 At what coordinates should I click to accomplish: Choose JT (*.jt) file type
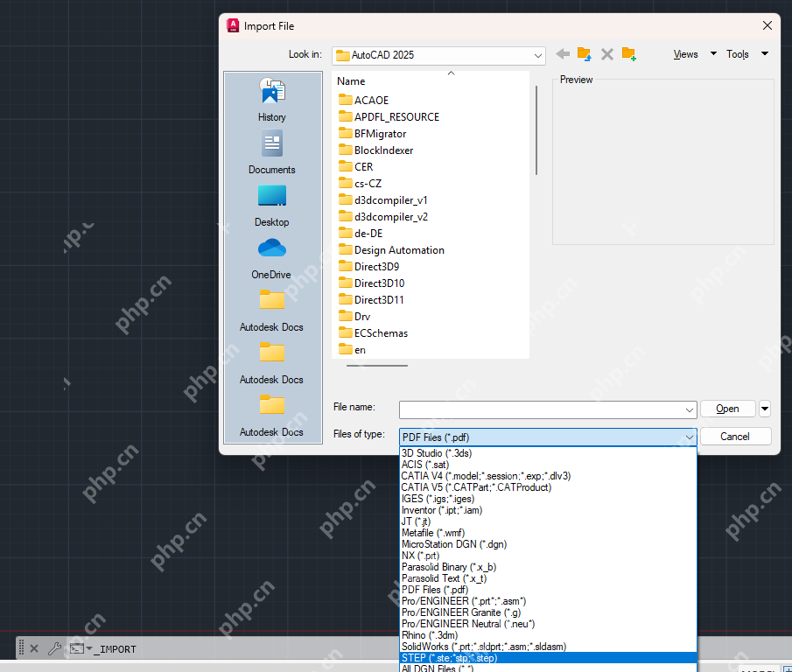pyautogui.click(x=548, y=521)
